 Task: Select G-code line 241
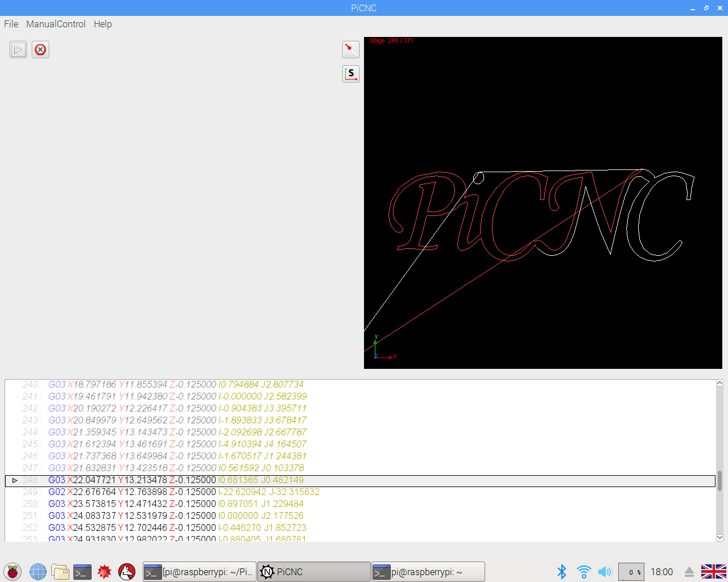tap(360, 397)
